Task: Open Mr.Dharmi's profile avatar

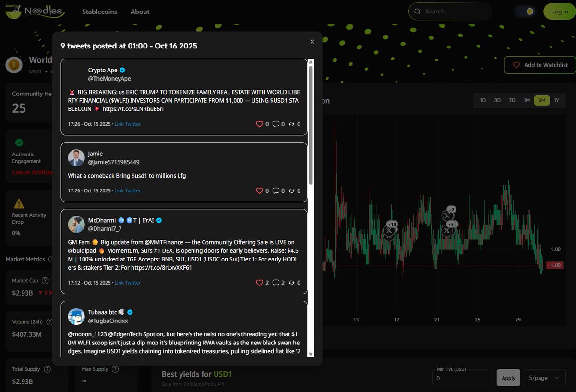Action: 76,225
